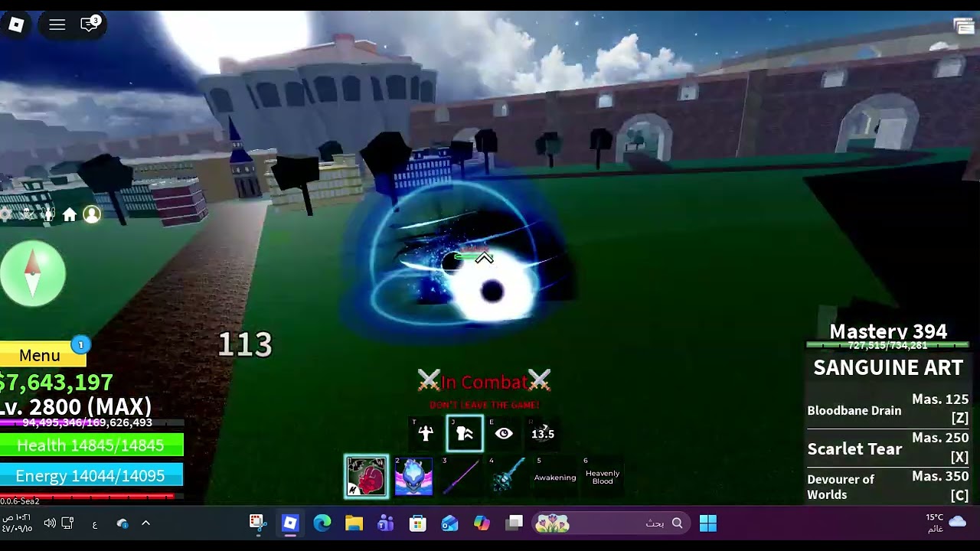Open the hamburger menu beside the Roblox logo

[x=57, y=24]
